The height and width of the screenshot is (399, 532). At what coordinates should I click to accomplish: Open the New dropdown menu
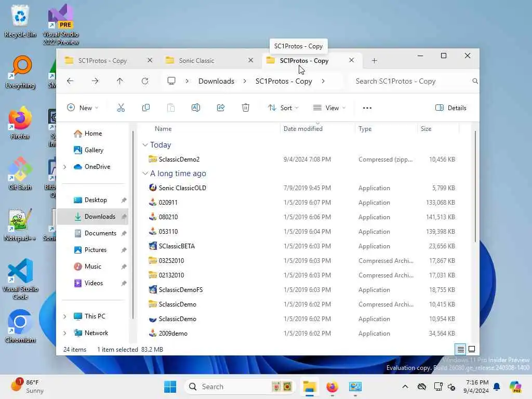pos(83,108)
